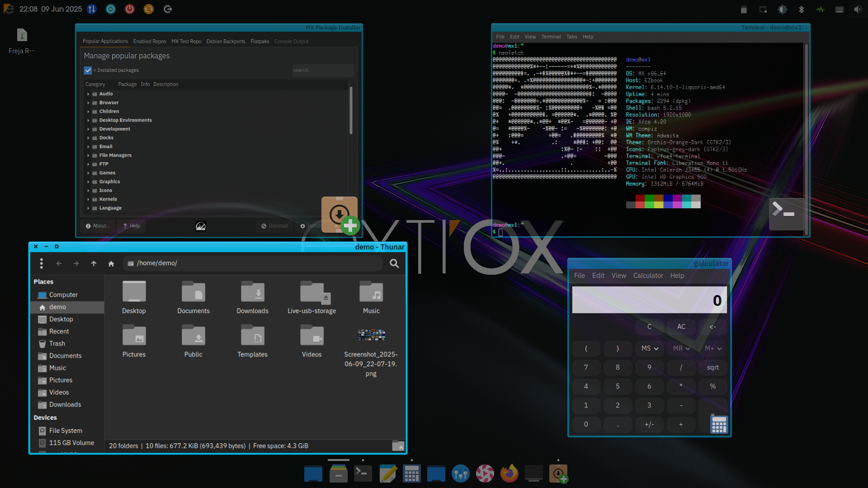Navigate up to parent folder in Thunar
Screen dimensions: 868x488
tap(94, 263)
